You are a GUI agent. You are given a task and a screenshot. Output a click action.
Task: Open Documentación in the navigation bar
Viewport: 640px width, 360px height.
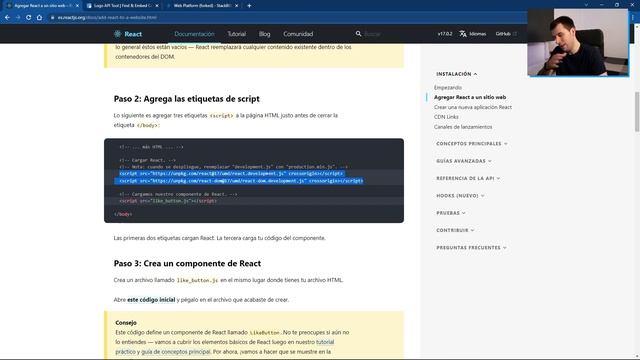(194, 34)
